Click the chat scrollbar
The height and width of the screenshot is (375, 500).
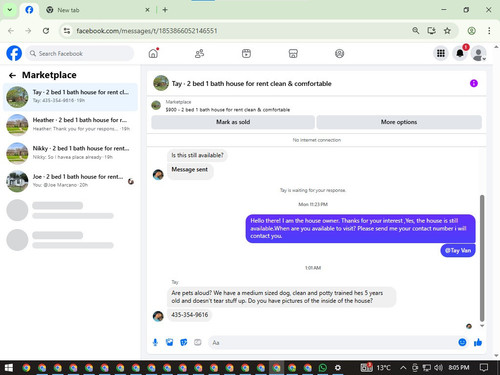482,258
